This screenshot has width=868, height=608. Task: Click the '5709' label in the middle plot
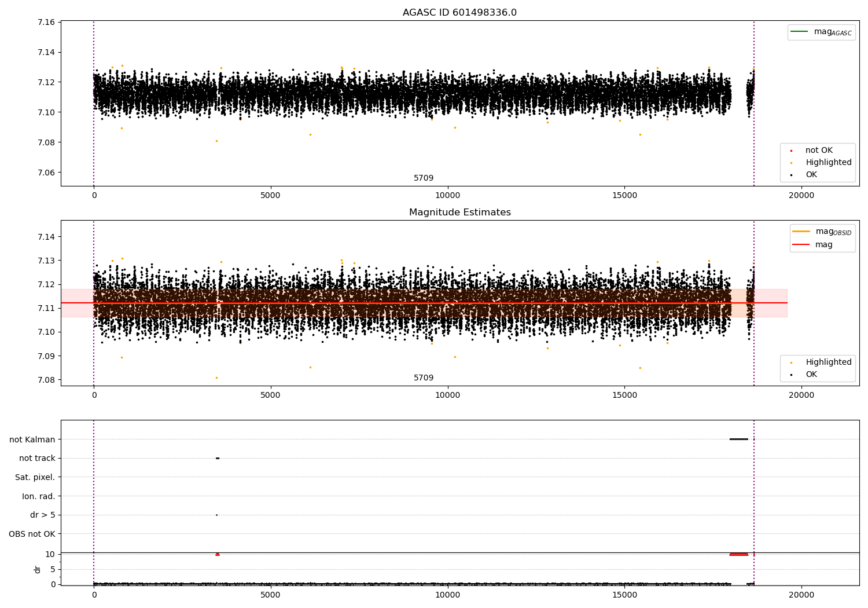click(x=424, y=378)
